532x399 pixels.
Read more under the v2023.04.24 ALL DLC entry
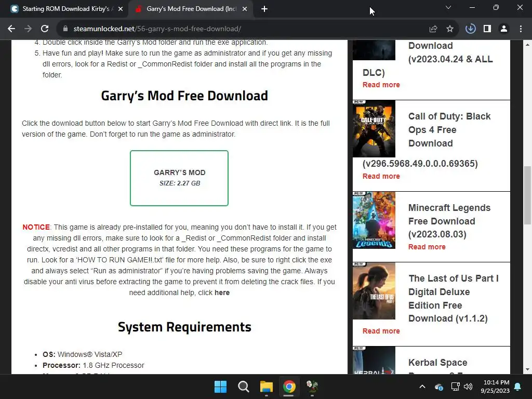point(381,85)
